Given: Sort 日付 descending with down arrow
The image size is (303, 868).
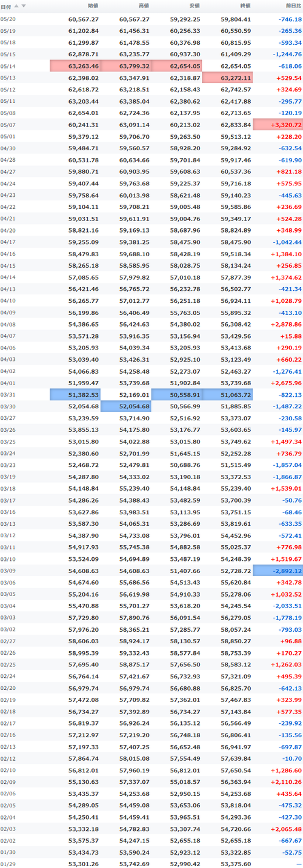Looking at the screenshot, I should (x=24, y=5).
